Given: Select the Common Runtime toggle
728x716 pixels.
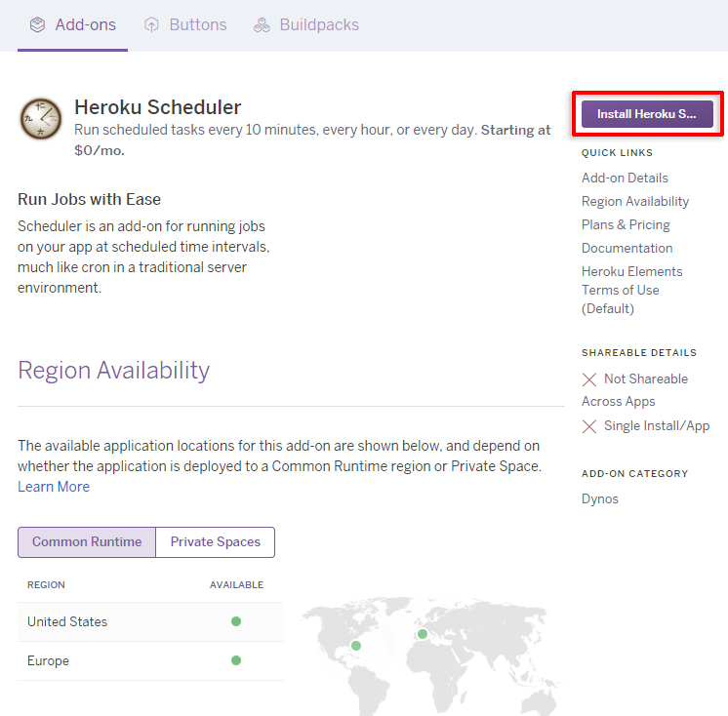Looking at the screenshot, I should 87,542.
